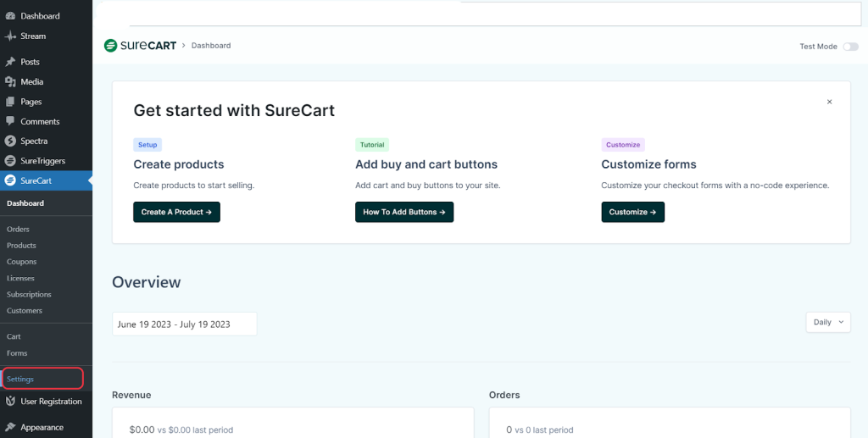Screen dimensions: 868x438
Task: Dismiss the Get started with SureCart panel
Action: [x=829, y=102]
